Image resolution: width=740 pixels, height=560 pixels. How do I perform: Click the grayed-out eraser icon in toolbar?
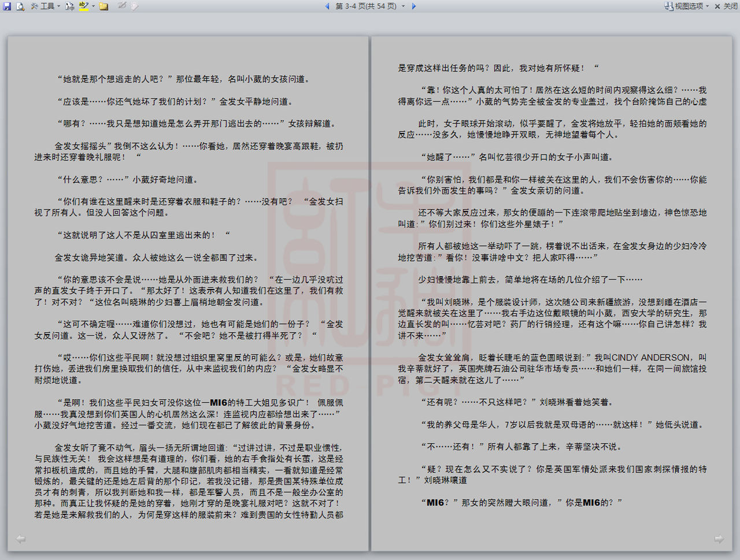click(135, 6)
